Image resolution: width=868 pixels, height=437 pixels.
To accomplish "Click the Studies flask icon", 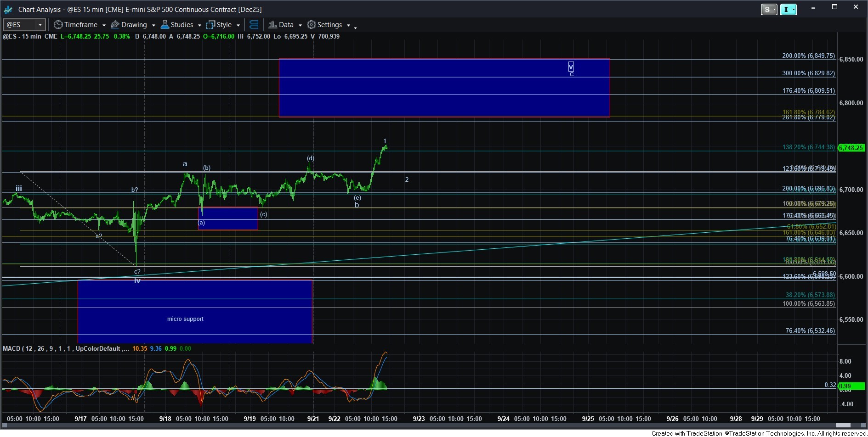I will coord(165,25).
